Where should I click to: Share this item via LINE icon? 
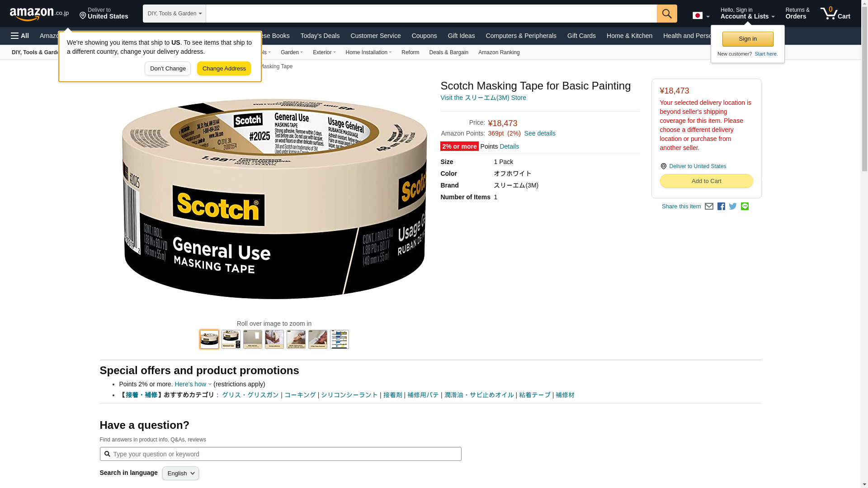pos(745,206)
